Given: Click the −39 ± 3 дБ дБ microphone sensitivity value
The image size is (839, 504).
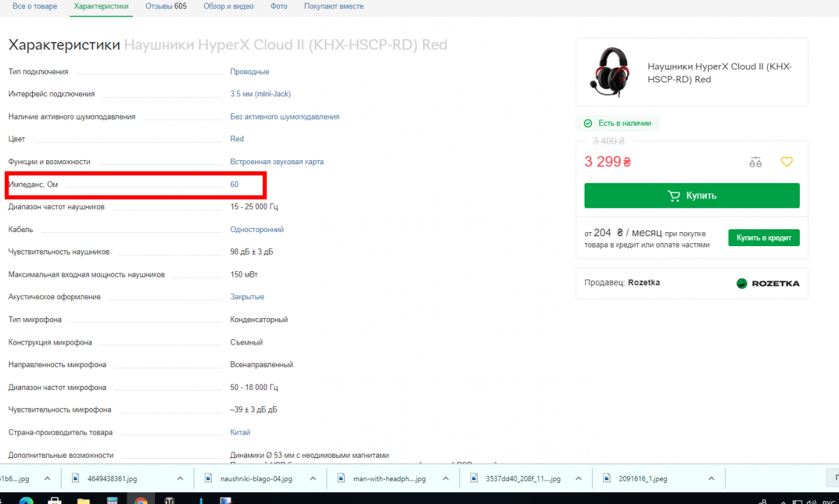Looking at the screenshot, I should coord(253,410).
